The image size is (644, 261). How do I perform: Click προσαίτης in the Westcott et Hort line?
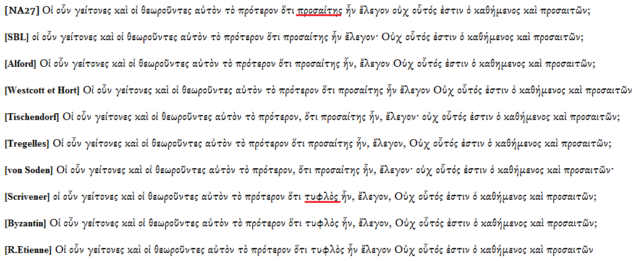(360, 90)
